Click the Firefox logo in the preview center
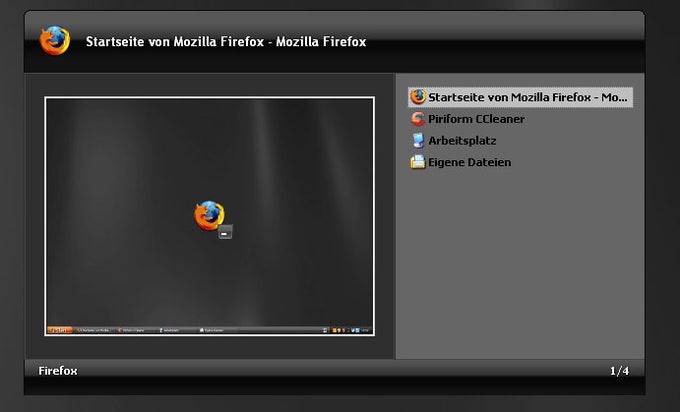680x412 pixels. [x=209, y=215]
